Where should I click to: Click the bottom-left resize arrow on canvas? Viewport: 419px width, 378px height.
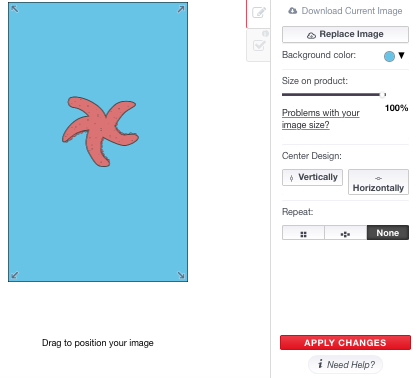[x=15, y=275]
